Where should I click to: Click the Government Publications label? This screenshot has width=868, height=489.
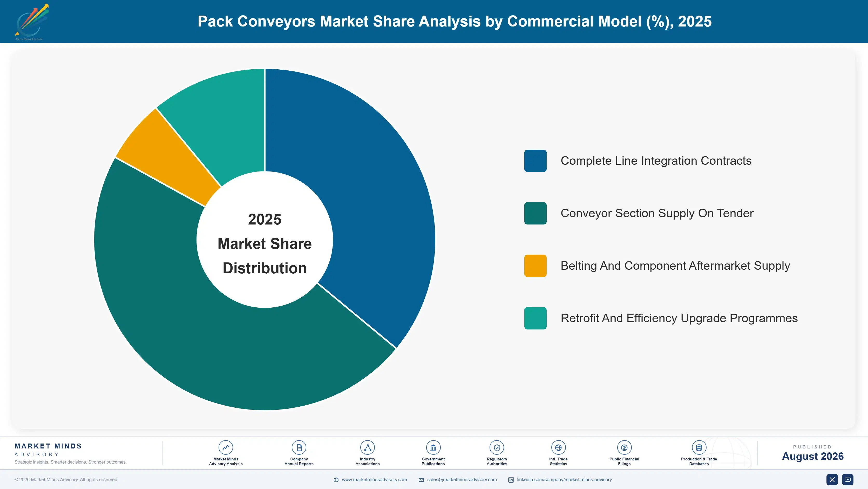coord(433,461)
